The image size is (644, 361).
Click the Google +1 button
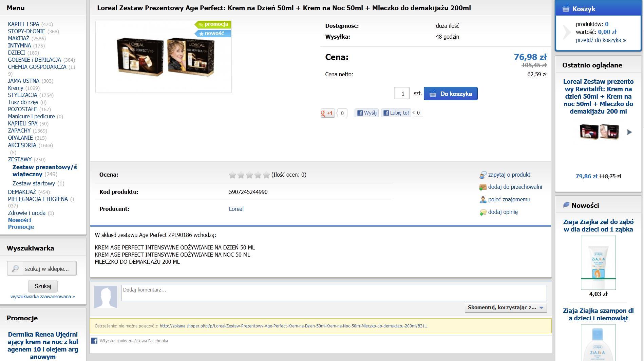(328, 113)
